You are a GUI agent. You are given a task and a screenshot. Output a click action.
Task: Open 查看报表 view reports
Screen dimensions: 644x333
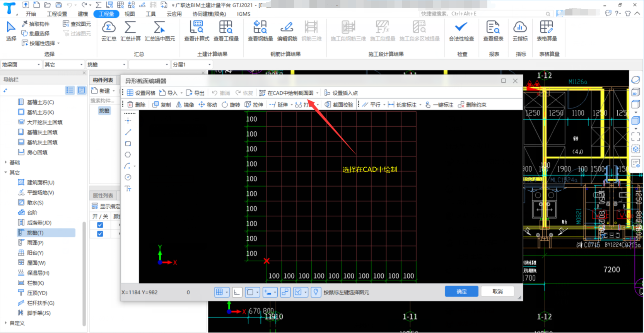[493, 31]
